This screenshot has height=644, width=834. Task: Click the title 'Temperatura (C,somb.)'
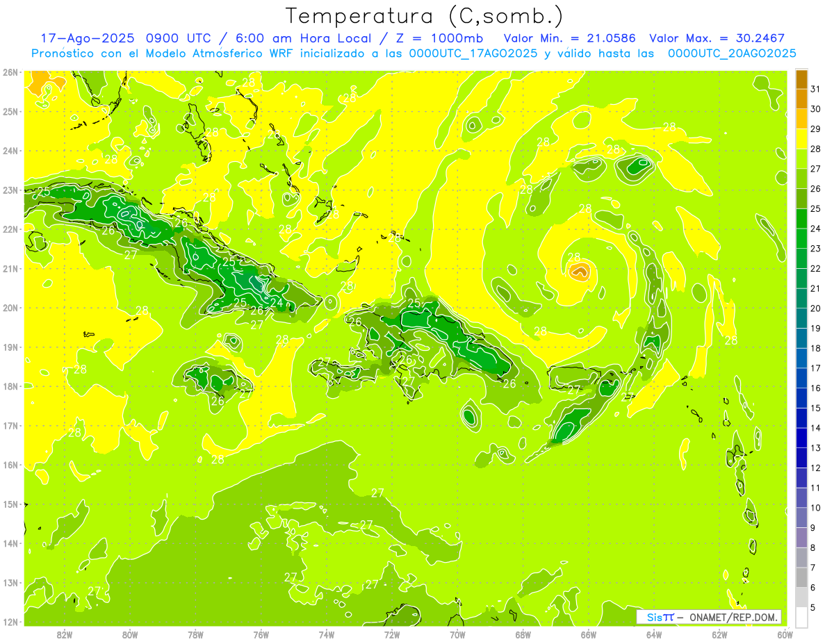[x=425, y=16]
